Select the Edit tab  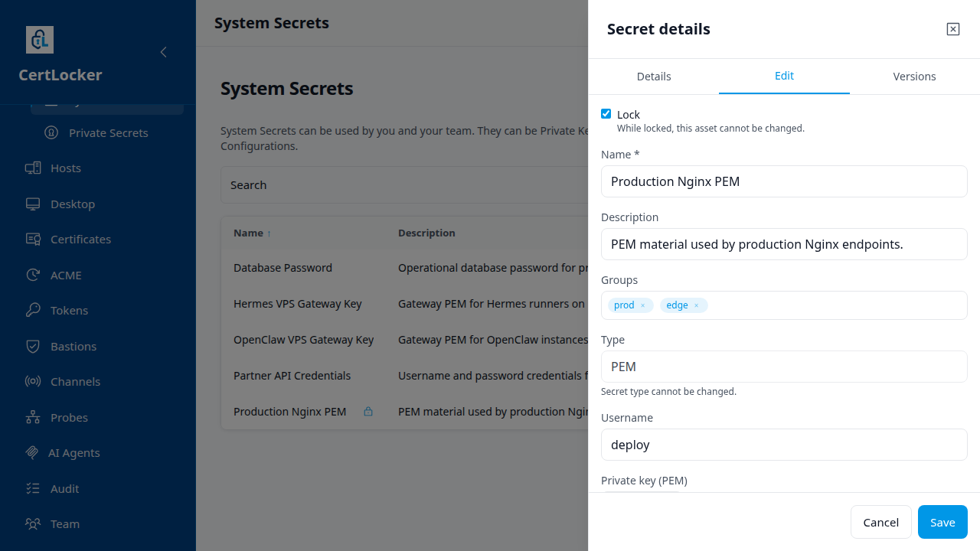(x=784, y=77)
